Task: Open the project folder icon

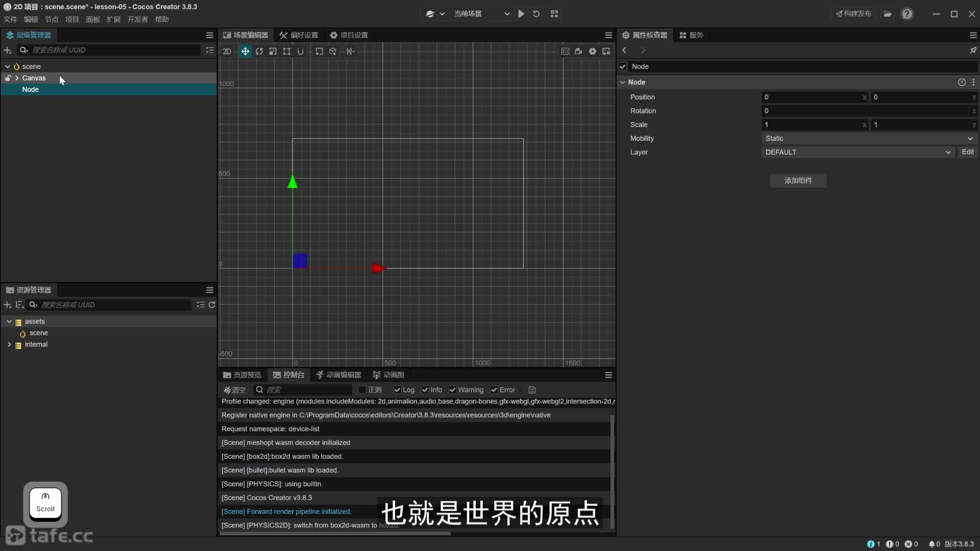Action: coord(888,14)
